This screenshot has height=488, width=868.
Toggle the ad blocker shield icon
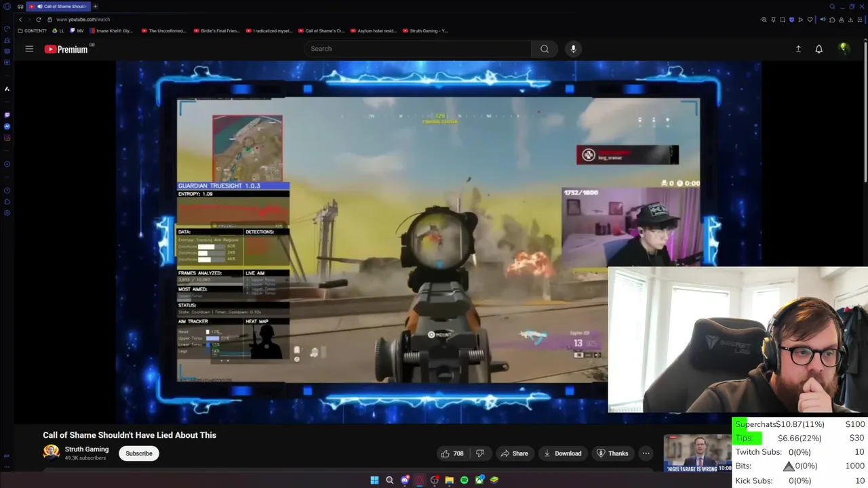tap(792, 20)
